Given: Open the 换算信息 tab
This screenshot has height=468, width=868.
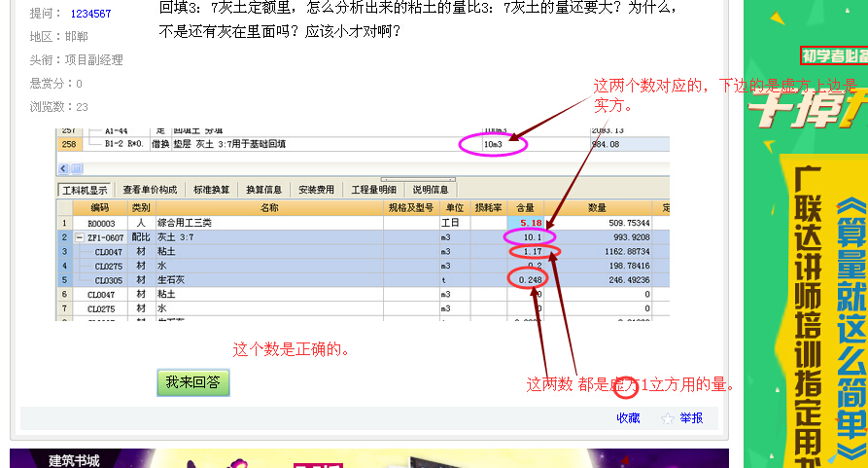Looking at the screenshot, I should [x=263, y=190].
